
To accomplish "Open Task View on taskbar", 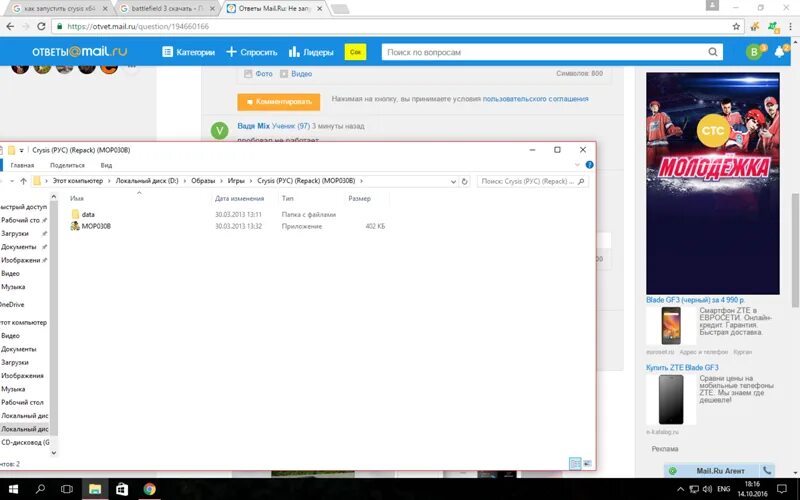I will pyautogui.click(x=67, y=489).
